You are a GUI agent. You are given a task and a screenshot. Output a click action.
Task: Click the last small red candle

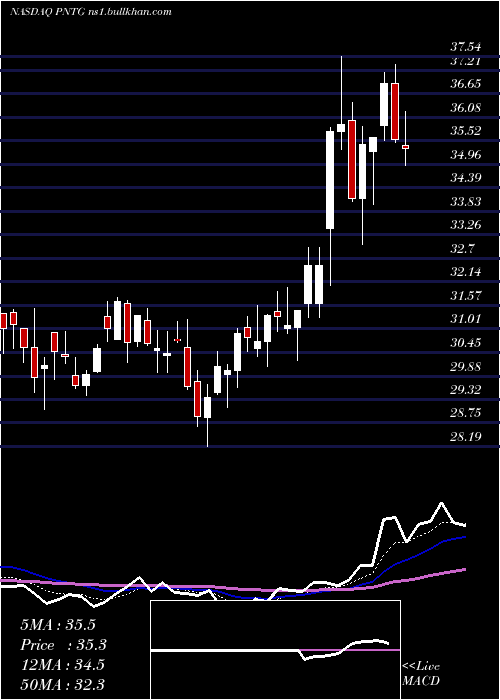click(406, 147)
